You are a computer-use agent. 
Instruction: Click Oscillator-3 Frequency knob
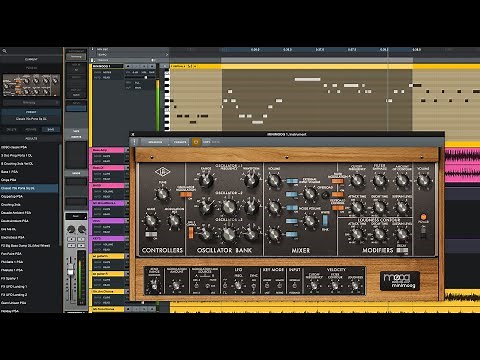(229, 233)
